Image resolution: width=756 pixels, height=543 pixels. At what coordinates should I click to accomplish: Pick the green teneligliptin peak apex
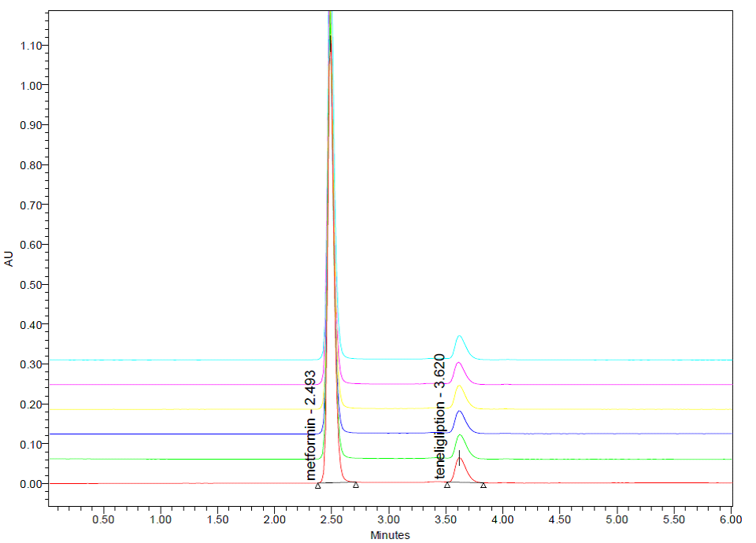pyautogui.click(x=459, y=434)
